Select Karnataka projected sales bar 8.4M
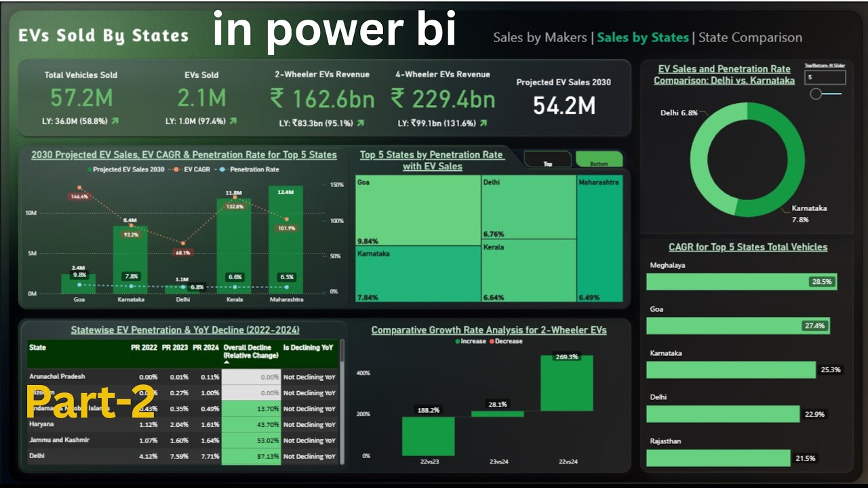868x488 pixels. pyautogui.click(x=130, y=260)
